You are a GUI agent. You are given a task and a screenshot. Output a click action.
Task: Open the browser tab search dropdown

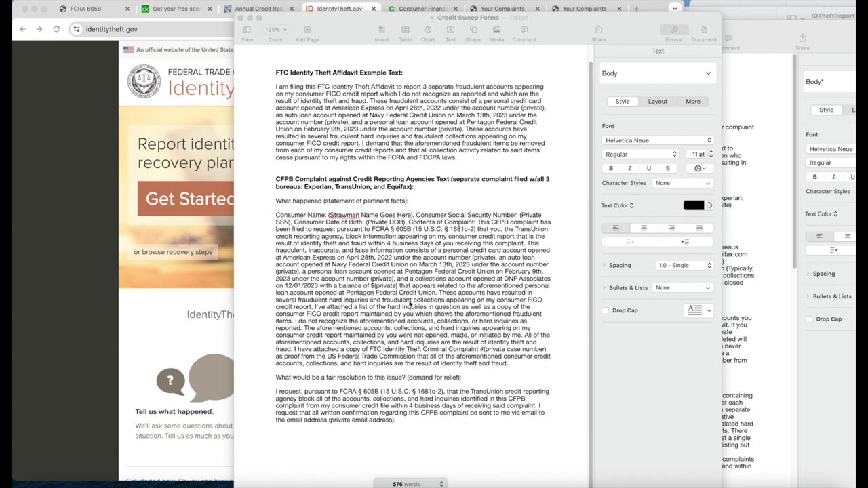pyautogui.click(x=674, y=8)
